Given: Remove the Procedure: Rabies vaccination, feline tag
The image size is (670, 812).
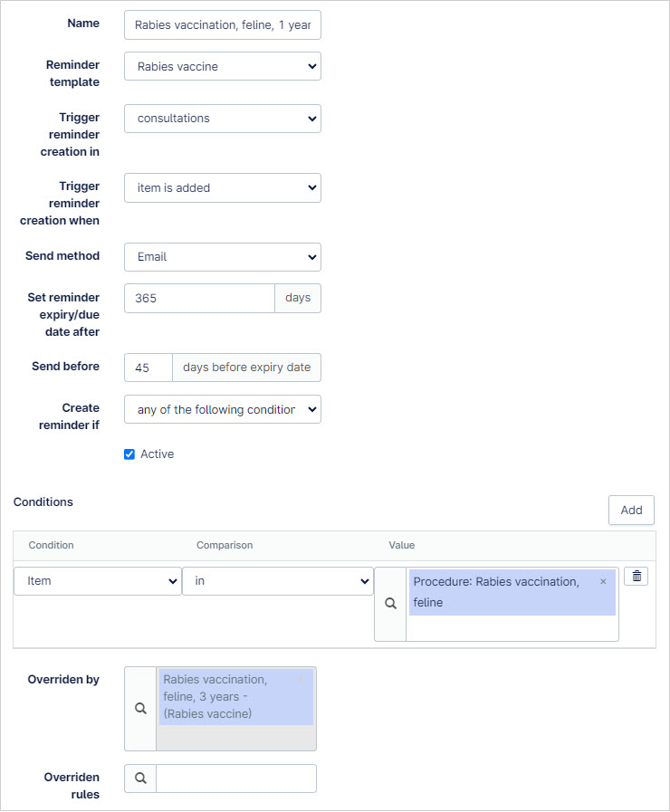Looking at the screenshot, I should [603, 581].
